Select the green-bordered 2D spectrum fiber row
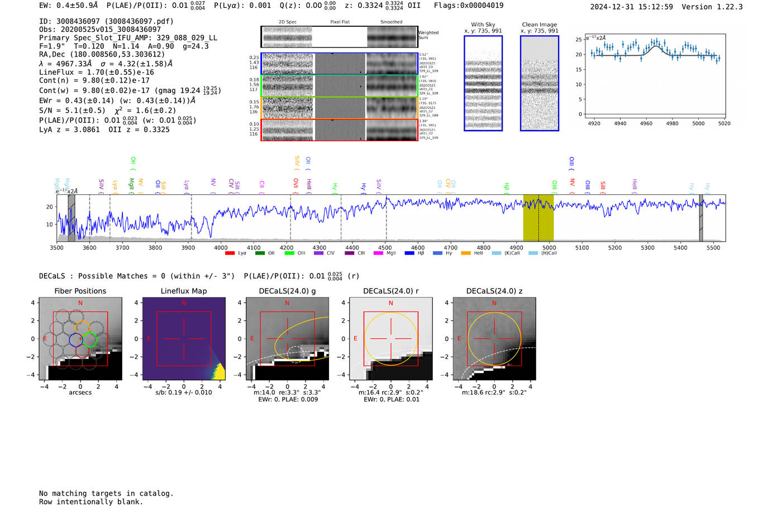The width and height of the screenshot is (782, 532). 339,86
